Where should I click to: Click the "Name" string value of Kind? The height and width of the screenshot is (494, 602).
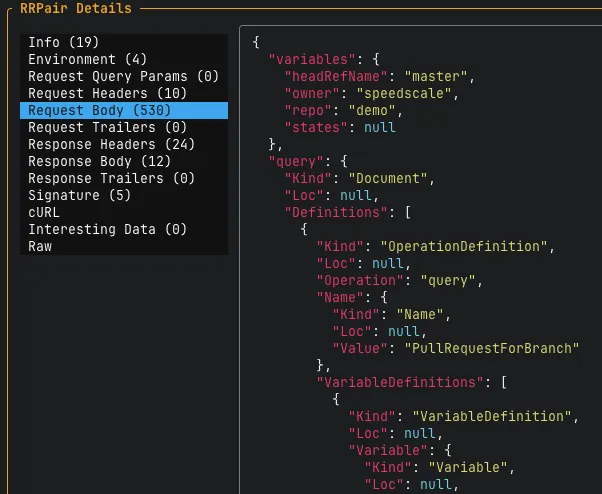(420, 314)
